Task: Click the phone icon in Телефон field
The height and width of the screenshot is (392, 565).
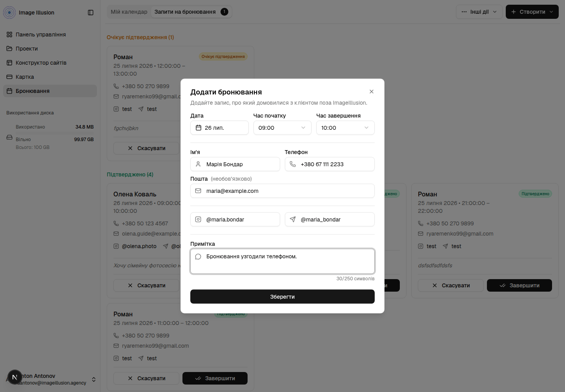Action: [293, 164]
